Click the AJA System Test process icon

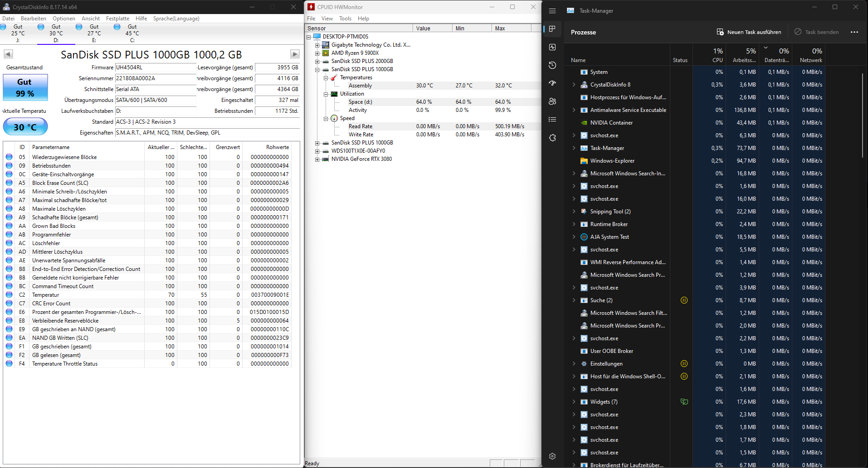click(x=584, y=237)
